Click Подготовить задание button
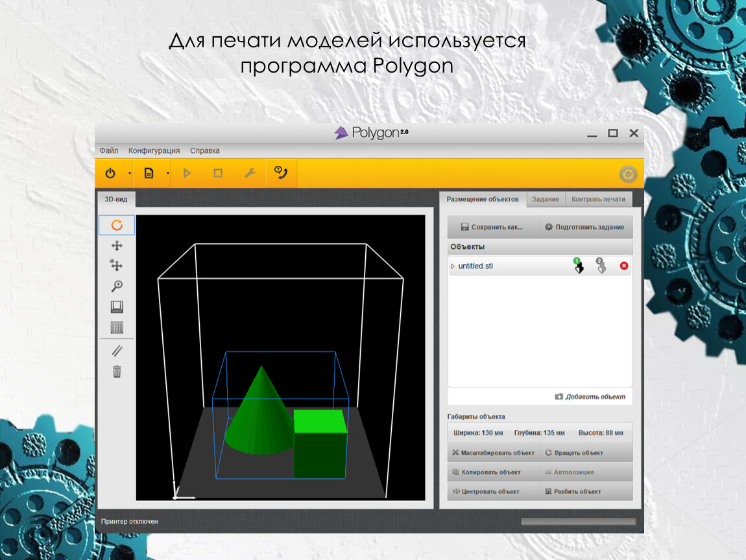Screen dimensions: 746x560 click(586, 227)
